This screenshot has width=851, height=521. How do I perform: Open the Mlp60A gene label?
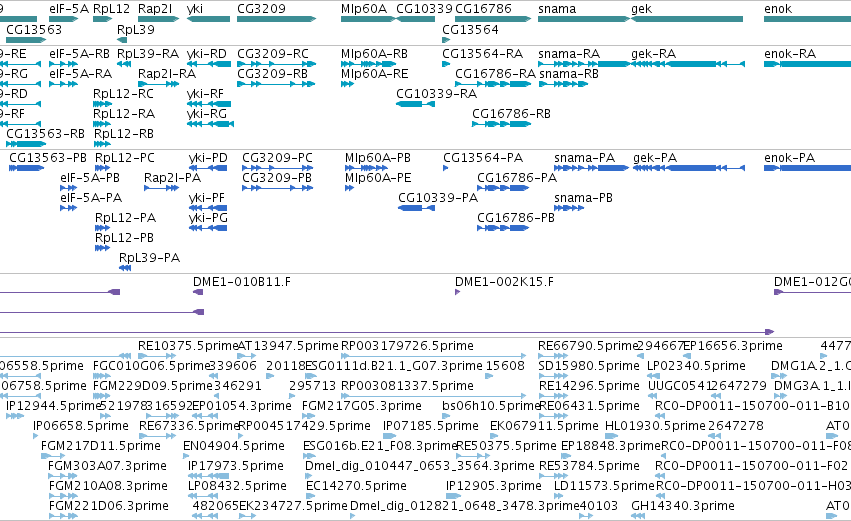[x=364, y=9]
